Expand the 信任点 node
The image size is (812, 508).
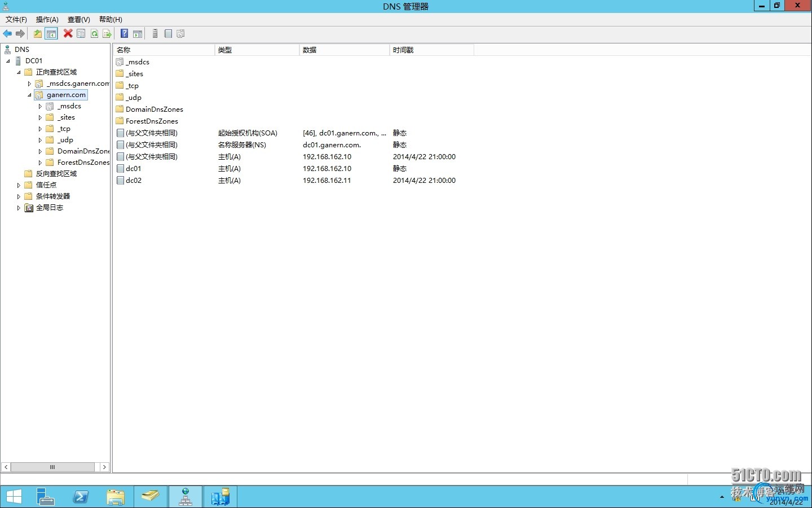[x=19, y=185]
